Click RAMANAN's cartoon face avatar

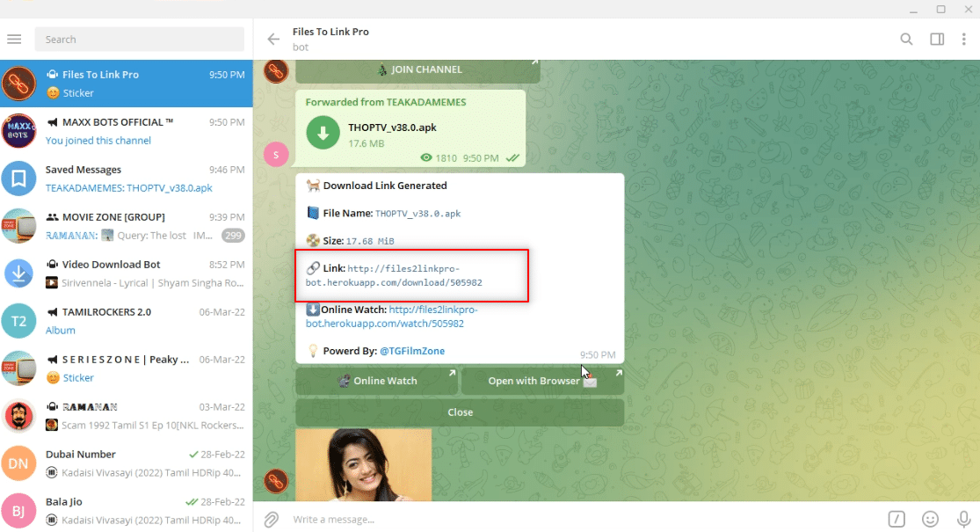click(18, 416)
